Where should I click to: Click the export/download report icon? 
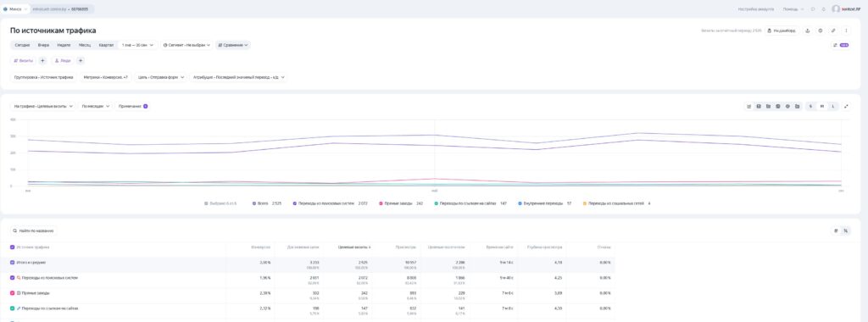tap(807, 31)
